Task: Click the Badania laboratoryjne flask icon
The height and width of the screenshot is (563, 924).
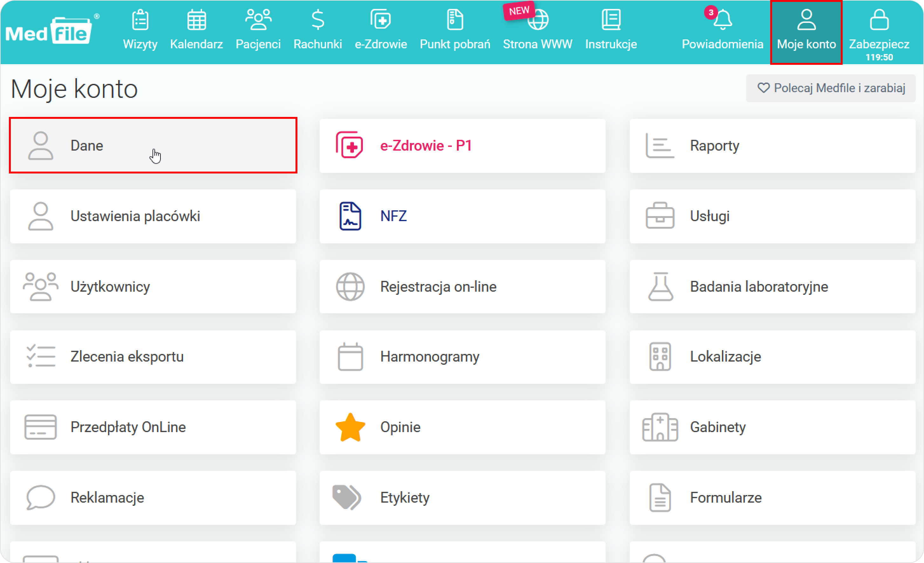Action: pos(661,287)
